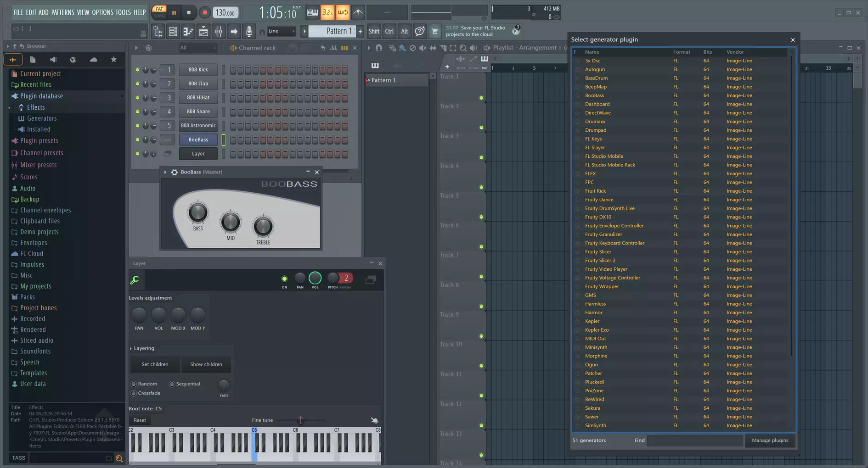
Task: Mute the 808 Kick channel
Action: click(x=137, y=70)
